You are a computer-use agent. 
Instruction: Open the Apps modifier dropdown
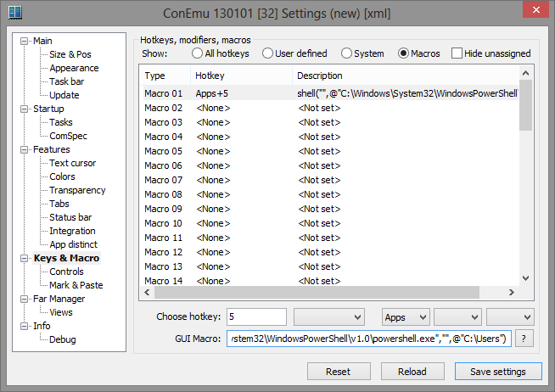[x=406, y=316]
